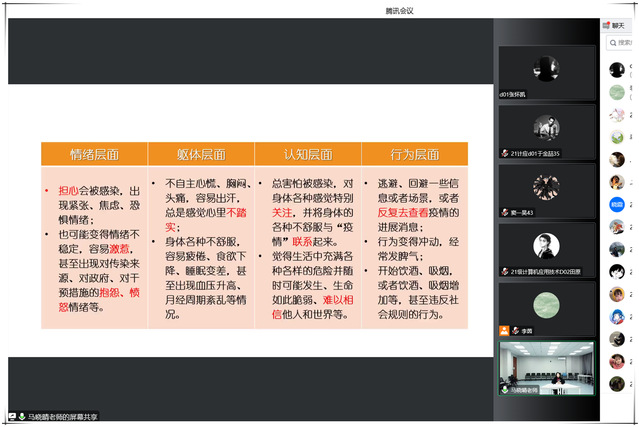The height and width of the screenshot is (427, 639).
Task: Click mic icon on 21级计算机应用技术D02田原 tile
Action: (x=505, y=271)
